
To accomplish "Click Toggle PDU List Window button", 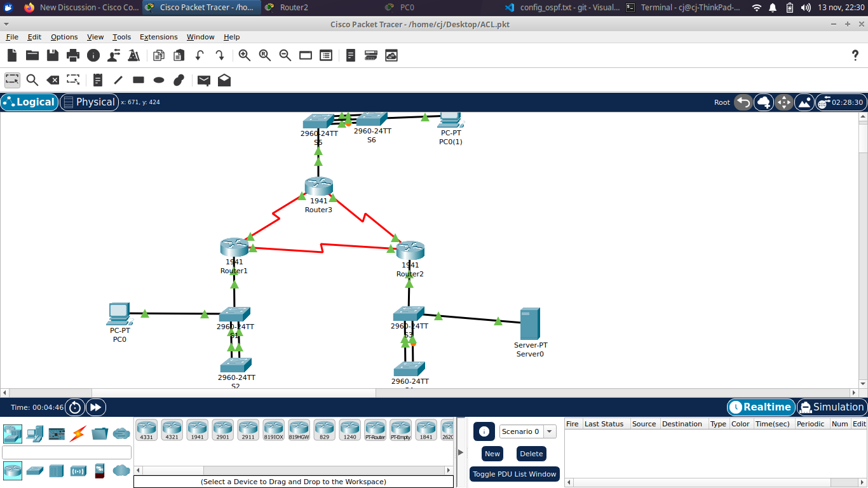I will pyautogui.click(x=514, y=474).
